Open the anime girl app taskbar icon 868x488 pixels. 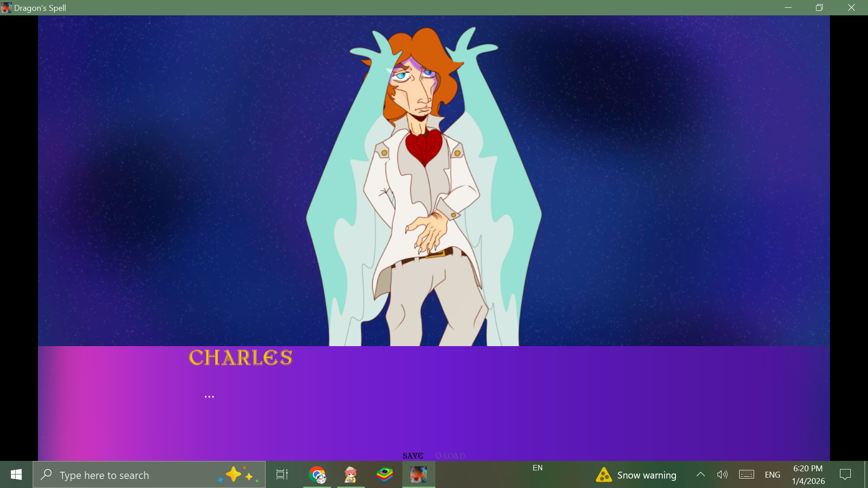coord(350,475)
